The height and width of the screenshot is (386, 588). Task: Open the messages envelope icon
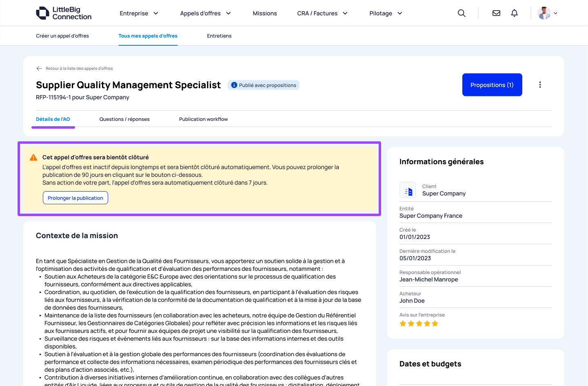pos(496,13)
